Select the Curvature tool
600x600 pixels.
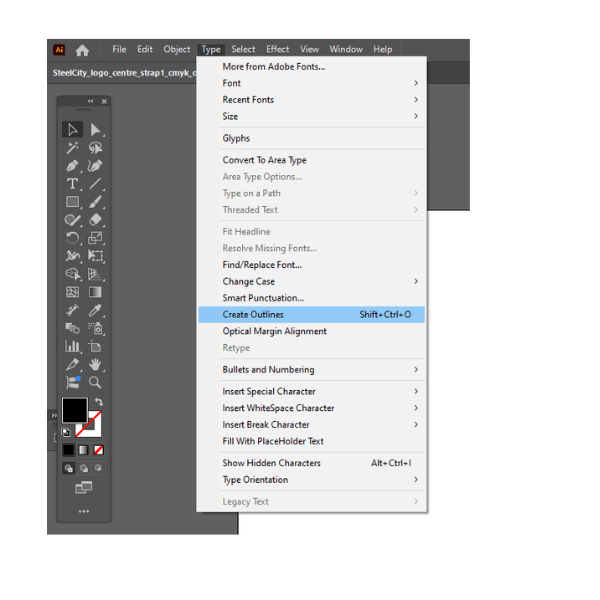[x=95, y=166]
